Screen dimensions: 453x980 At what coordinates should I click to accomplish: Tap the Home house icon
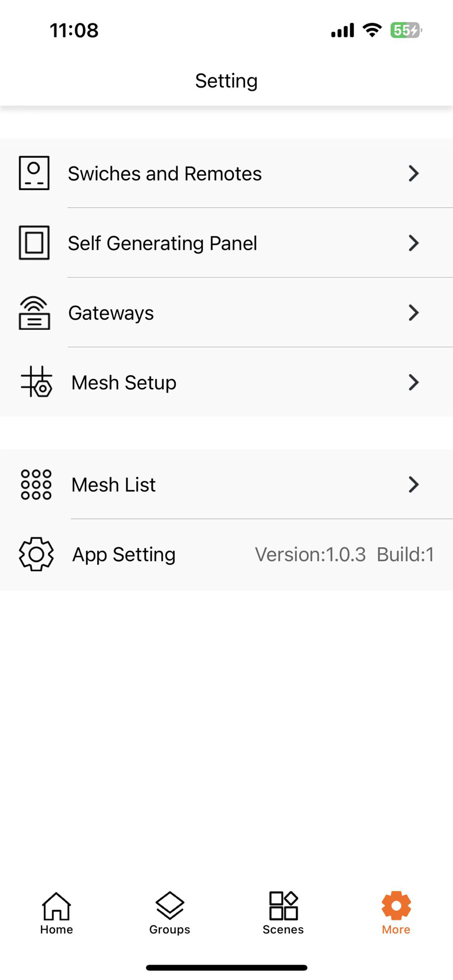56,906
